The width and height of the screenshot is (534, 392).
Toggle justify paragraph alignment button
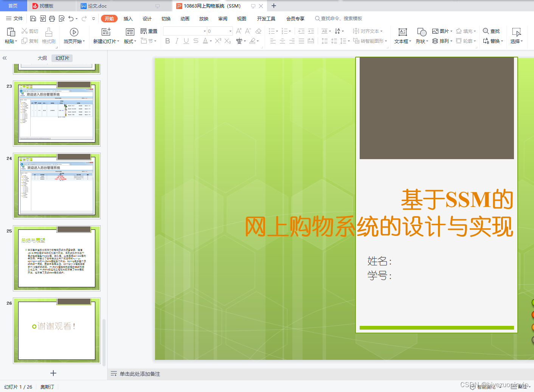coord(301,41)
